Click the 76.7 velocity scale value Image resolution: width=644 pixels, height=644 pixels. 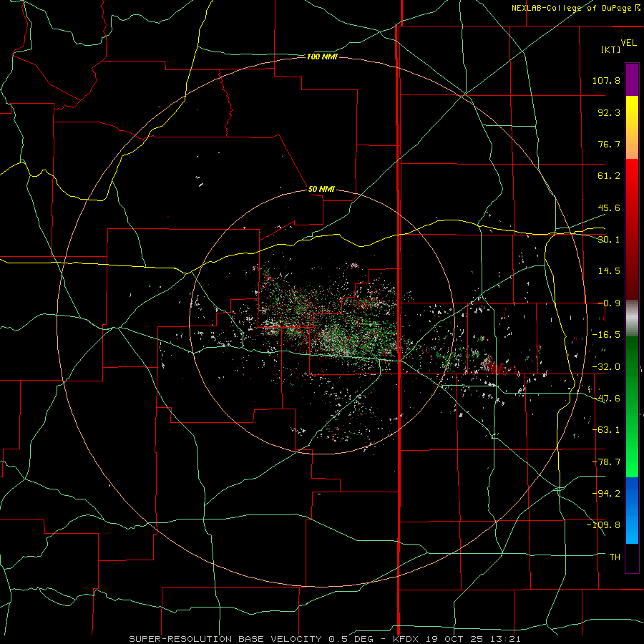pyautogui.click(x=609, y=144)
